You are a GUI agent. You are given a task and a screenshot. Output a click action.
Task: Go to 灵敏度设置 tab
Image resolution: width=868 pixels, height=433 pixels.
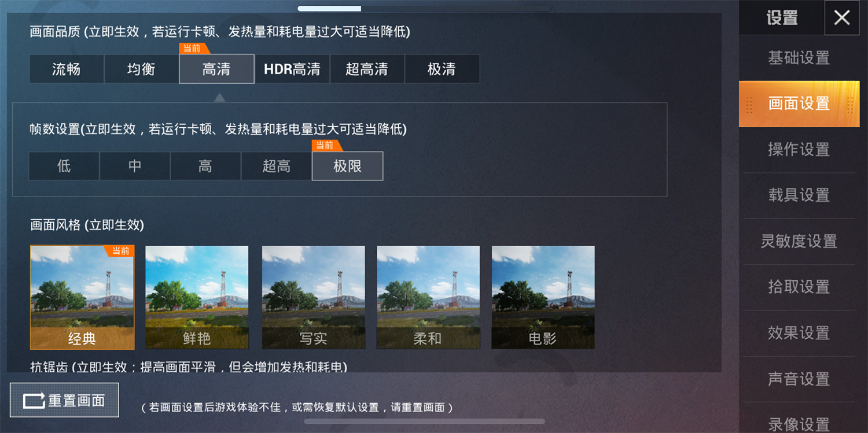tap(799, 241)
